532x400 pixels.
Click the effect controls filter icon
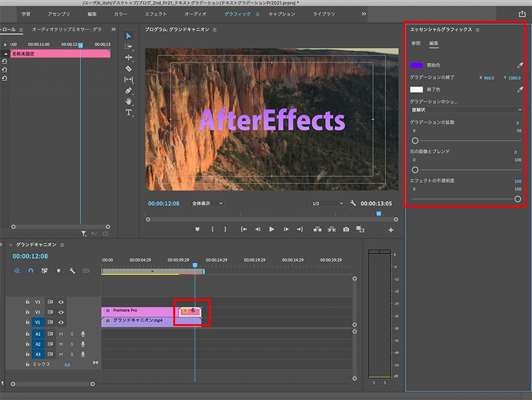[84, 233]
